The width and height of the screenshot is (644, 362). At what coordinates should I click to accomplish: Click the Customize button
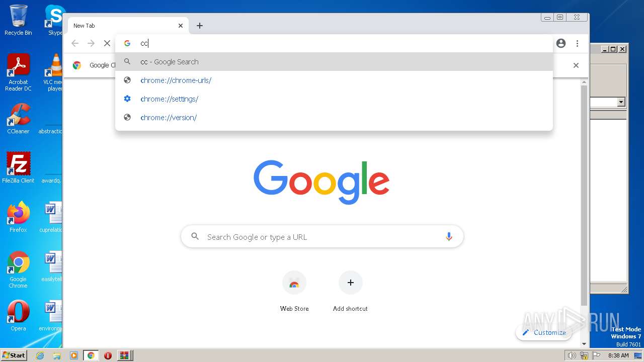(x=544, y=332)
